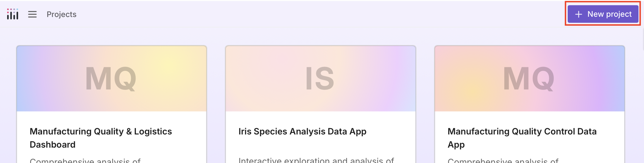Click the page's vertical scrollbar

(x=643, y=38)
